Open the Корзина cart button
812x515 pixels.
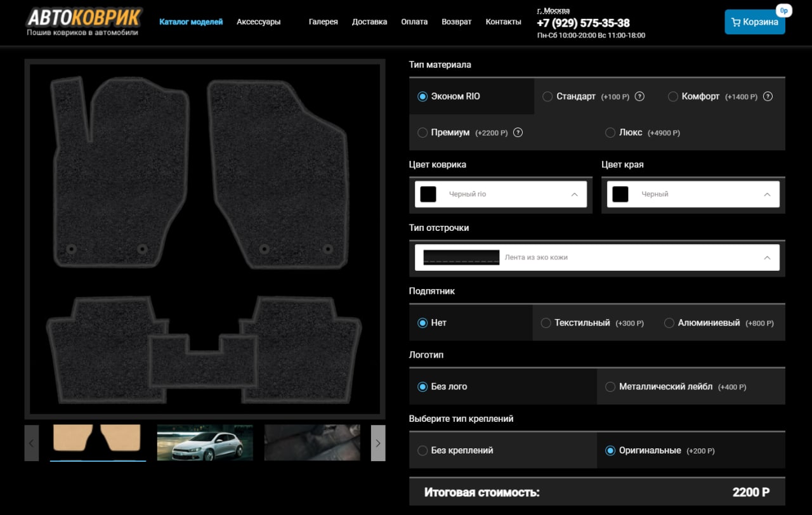click(x=755, y=22)
